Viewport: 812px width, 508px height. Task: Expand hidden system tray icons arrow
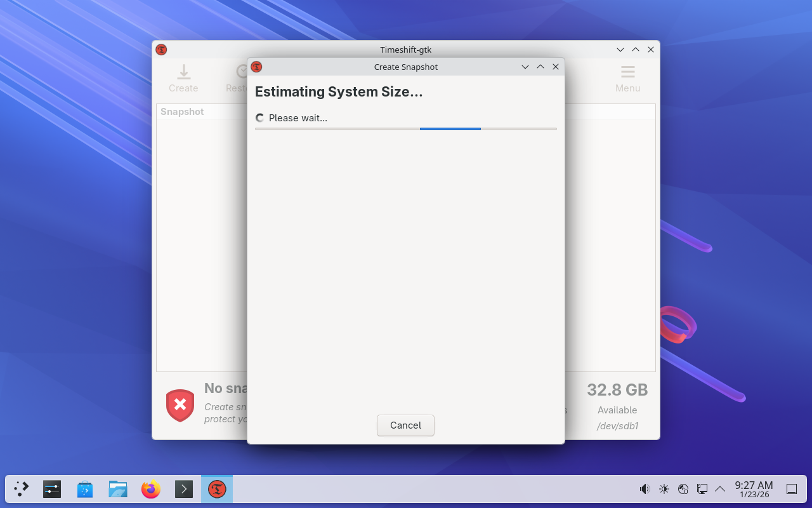(x=720, y=489)
